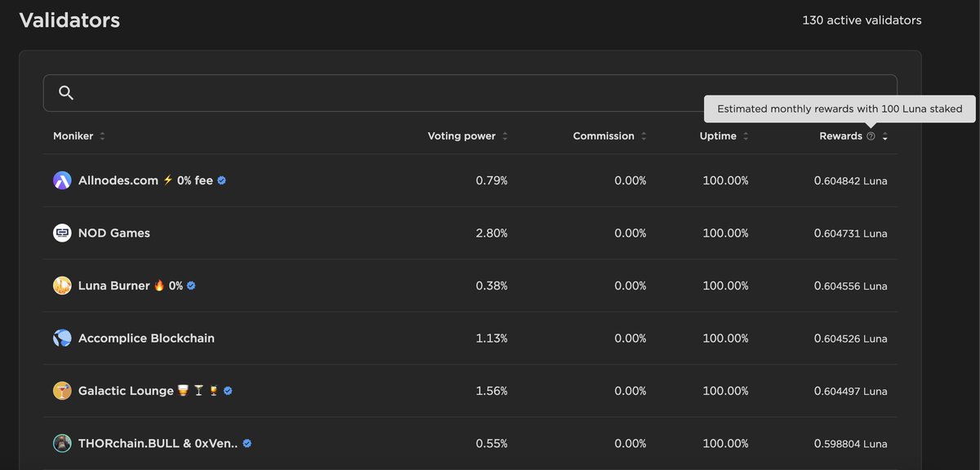Open THORchain.BULL & 0xVen.. validator
Viewport: 980px width, 470px height.
(x=158, y=444)
